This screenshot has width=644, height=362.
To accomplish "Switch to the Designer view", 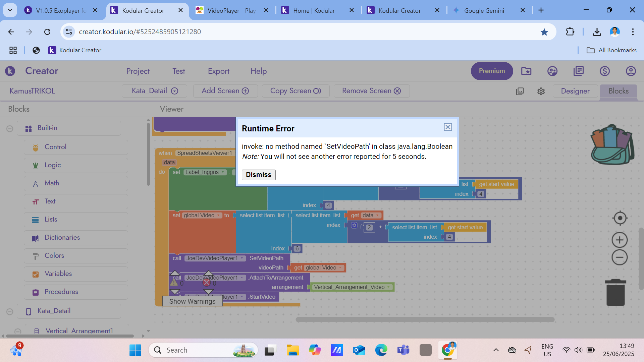I will 575,91.
